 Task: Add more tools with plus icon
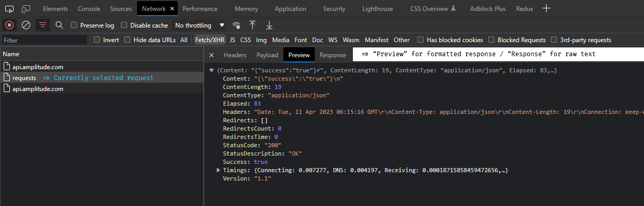tap(546, 8)
